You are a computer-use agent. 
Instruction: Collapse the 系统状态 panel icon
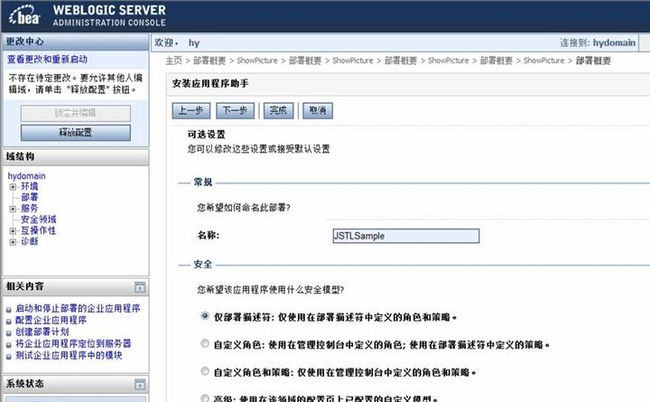coord(140,385)
